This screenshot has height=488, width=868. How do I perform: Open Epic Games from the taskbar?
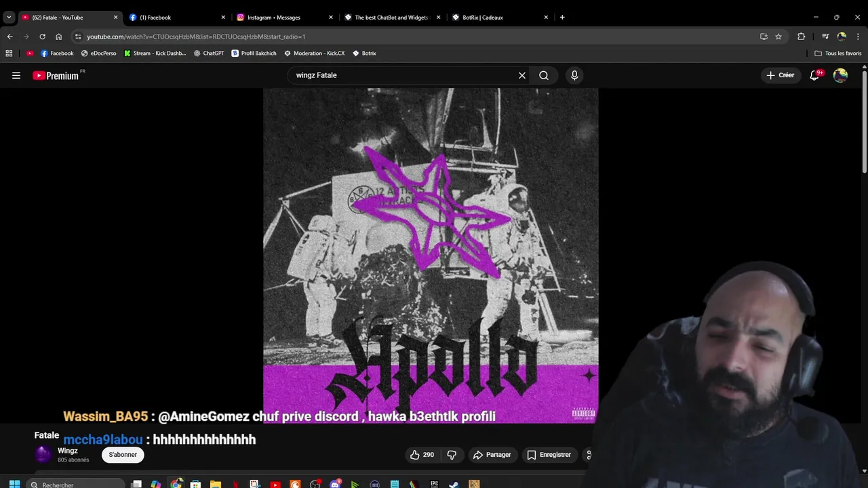coord(435,485)
